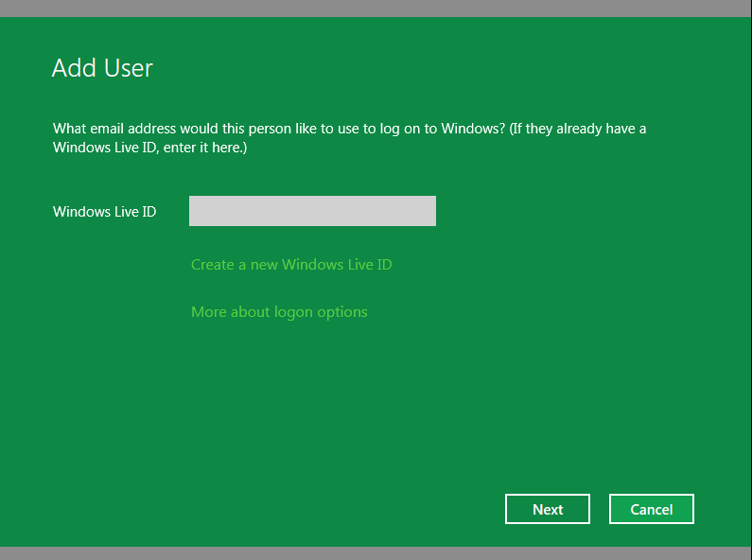Click the Windows Live ID input field
Viewport: 752px width, 560px height.
[312, 211]
